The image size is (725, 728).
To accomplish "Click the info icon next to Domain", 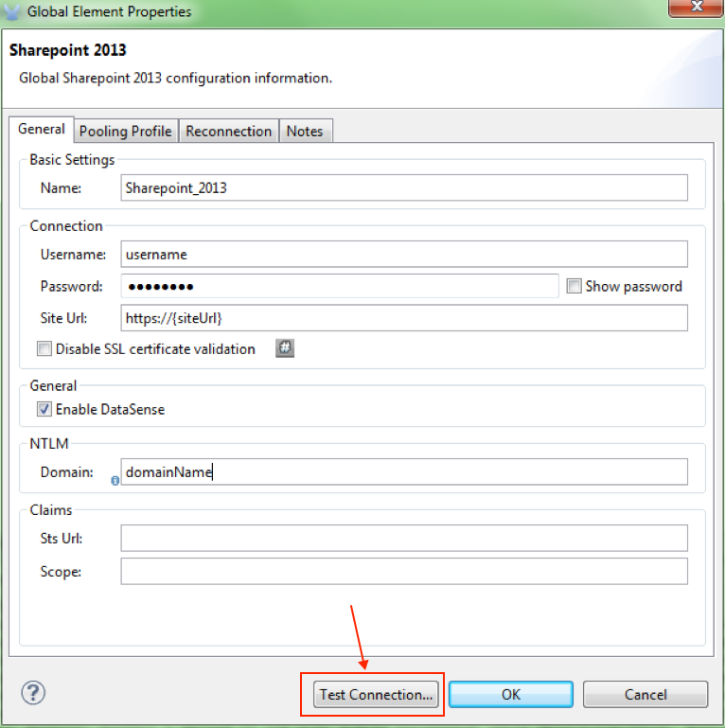I will click(x=115, y=481).
